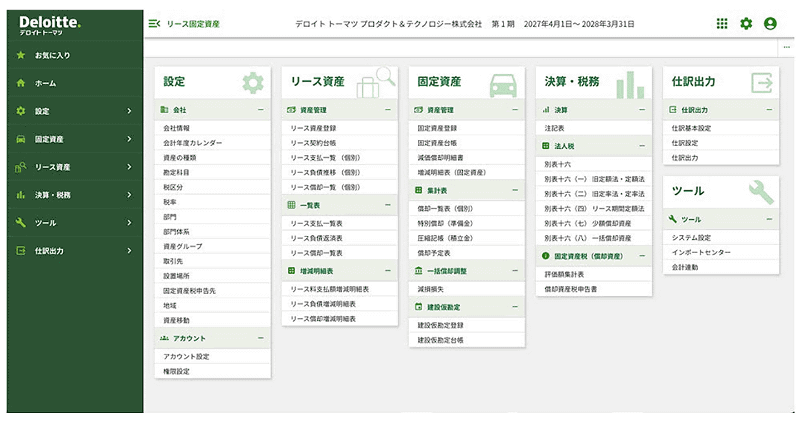Click the 資産管理 icon in リース資産 card
The height and width of the screenshot is (424, 800).
click(291, 110)
